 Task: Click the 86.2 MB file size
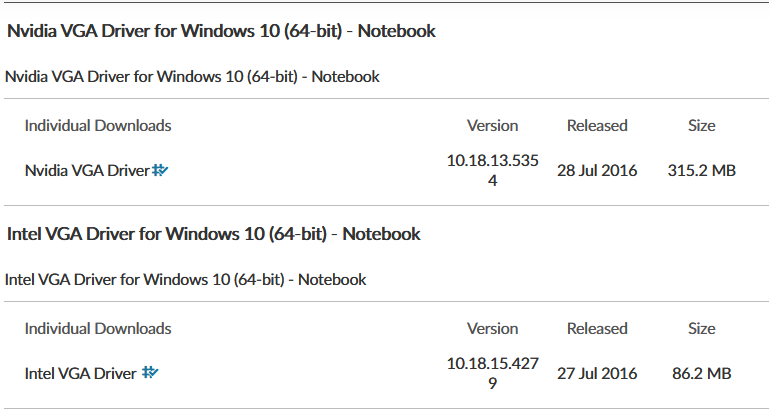pyautogui.click(x=701, y=374)
